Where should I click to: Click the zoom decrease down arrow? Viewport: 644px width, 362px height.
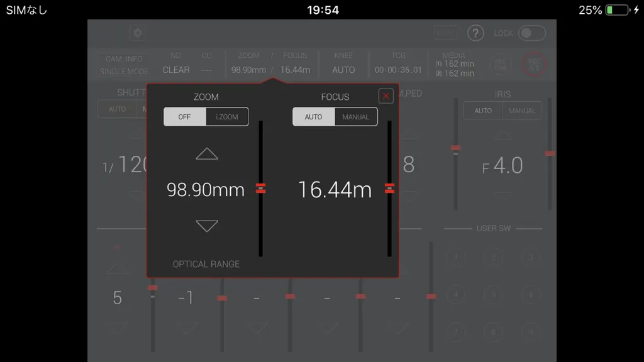click(x=206, y=226)
